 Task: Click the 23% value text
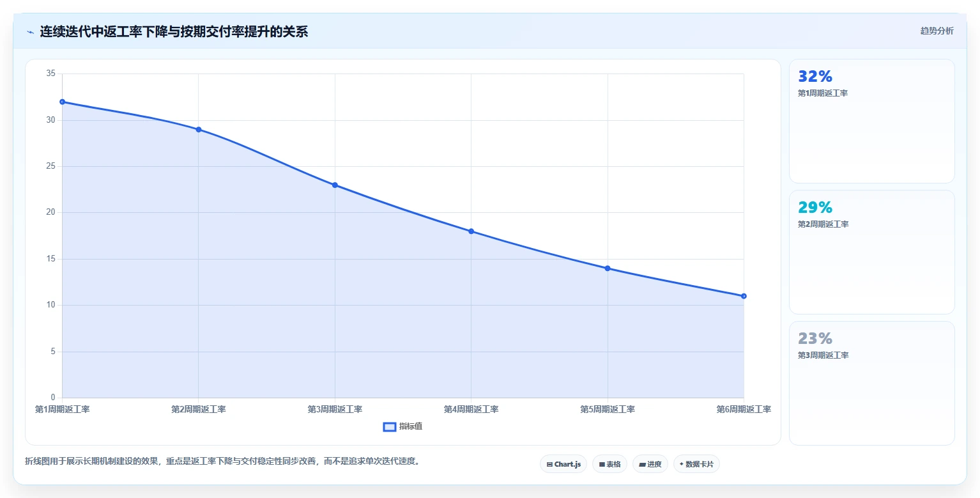pos(815,339)
